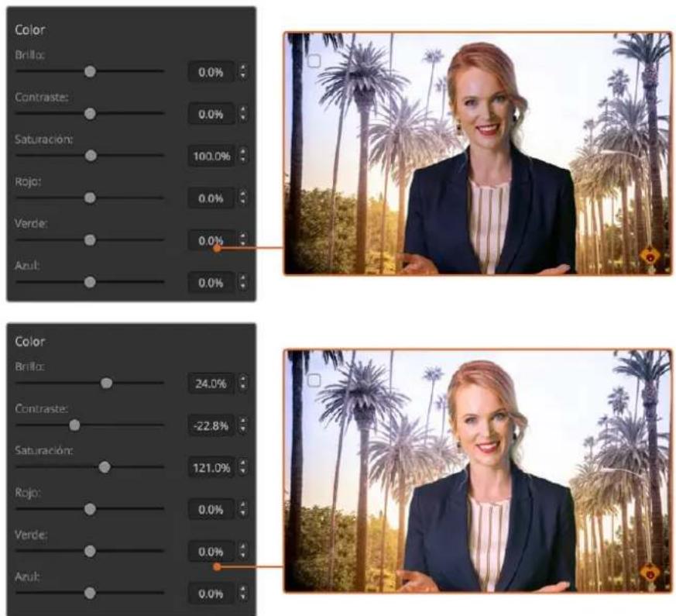Select the Saturación 121.0% value field
The image size is (676, 616).
211,467
